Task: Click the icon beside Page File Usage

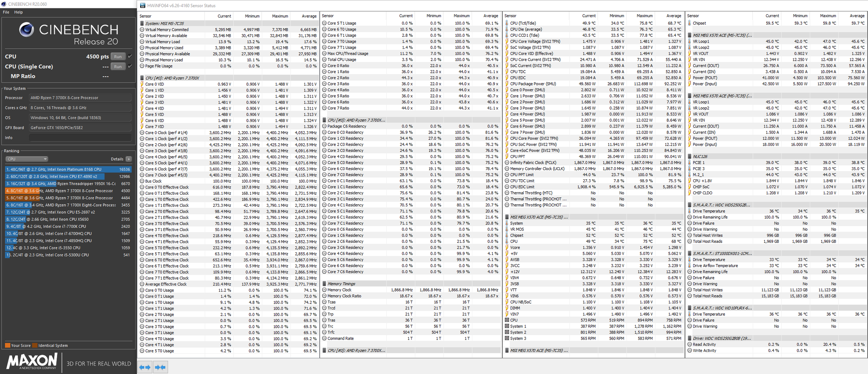Action: [142, 66]
